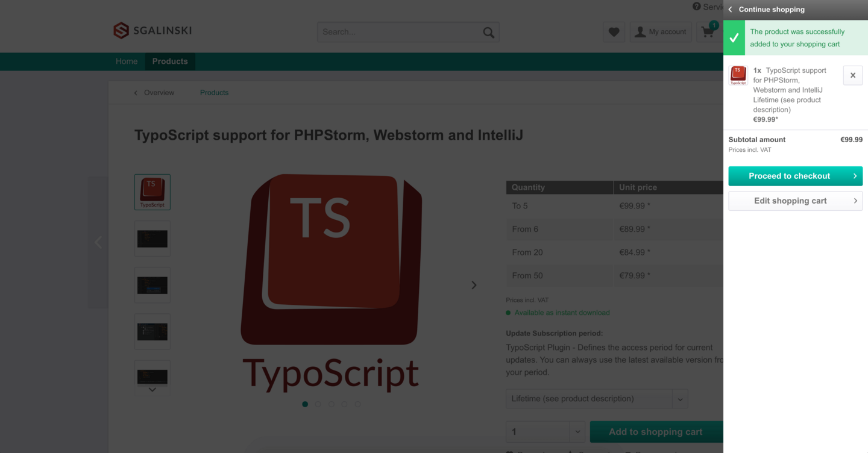The image size is (868, 453).
Task: Select the fourth screenshot thumbnail
Action: coord(153,331)
